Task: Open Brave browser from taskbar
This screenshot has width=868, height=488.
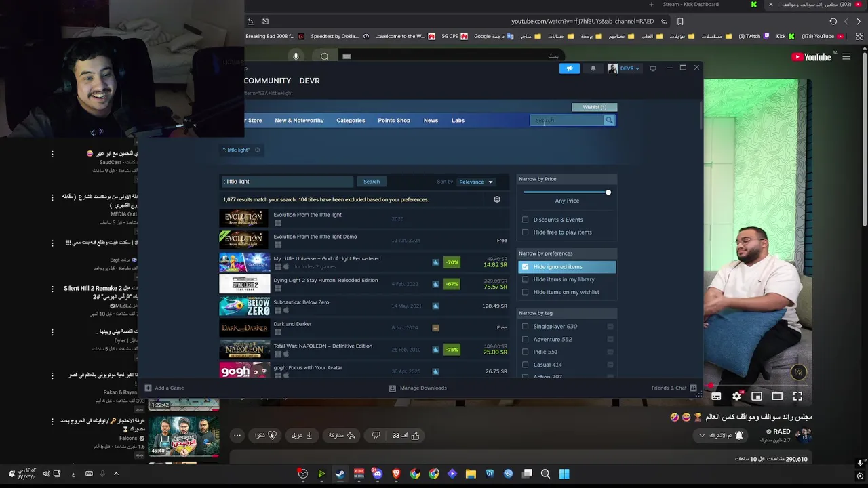Action: coord(396,474)
